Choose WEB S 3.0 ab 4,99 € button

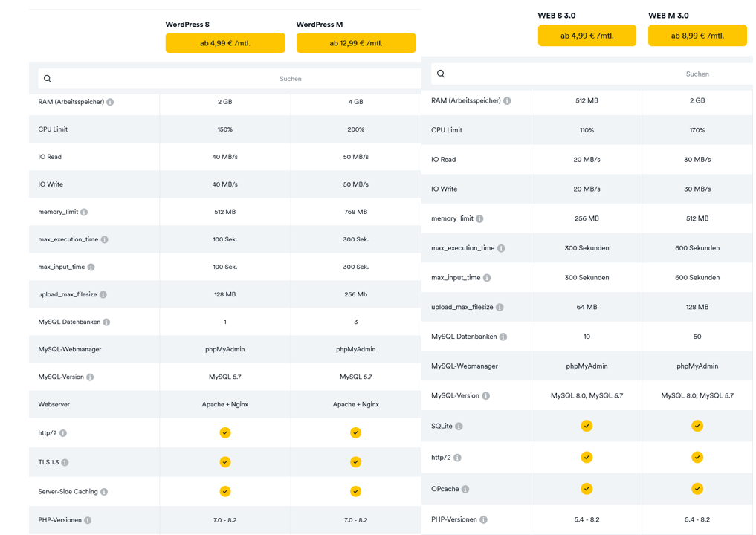pyautogui.click(x=587, y=36)
